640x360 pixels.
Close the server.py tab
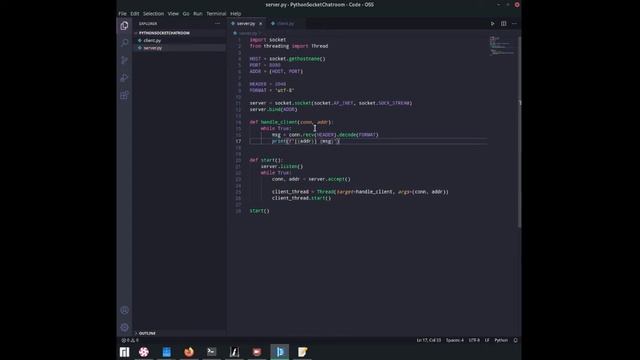[261, 24]
